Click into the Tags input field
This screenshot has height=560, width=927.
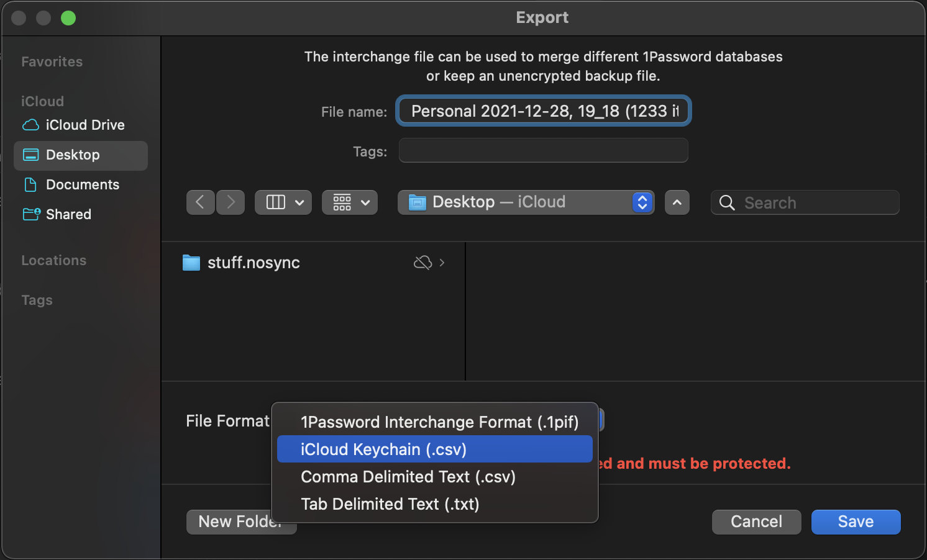(543, 151)
